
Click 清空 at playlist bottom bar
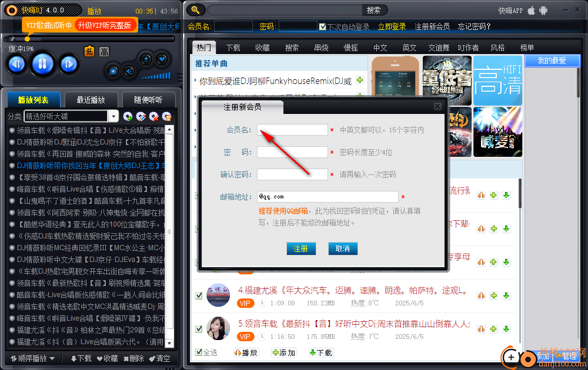click(159, 358)
